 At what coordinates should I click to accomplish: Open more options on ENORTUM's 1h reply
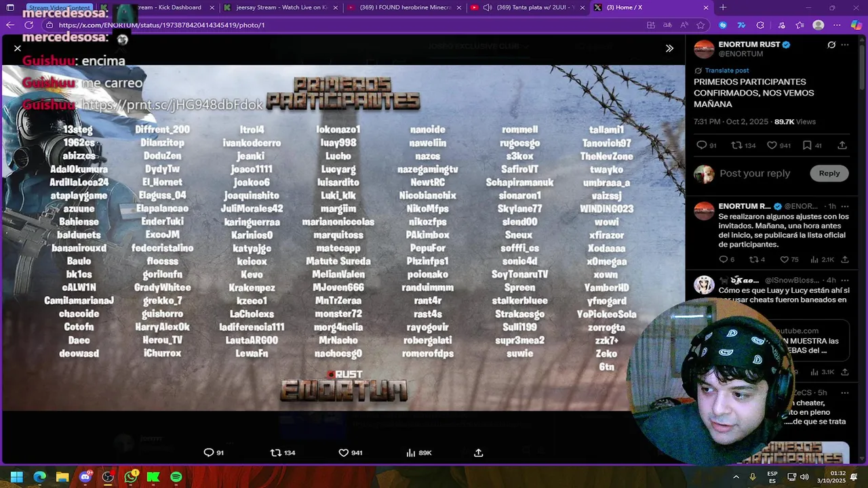tap(845, 206)
